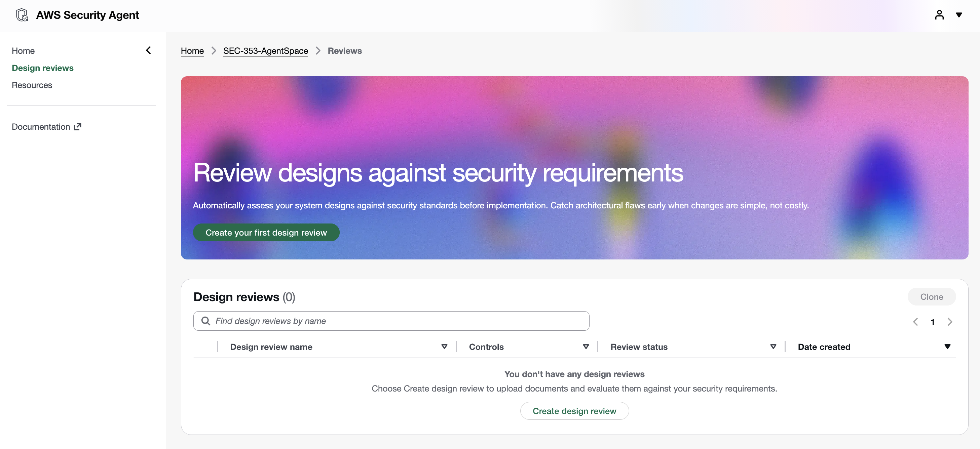The image size is (980, 449).
Task: Open Resources in side navigation
Action: [x=32, y=85]
